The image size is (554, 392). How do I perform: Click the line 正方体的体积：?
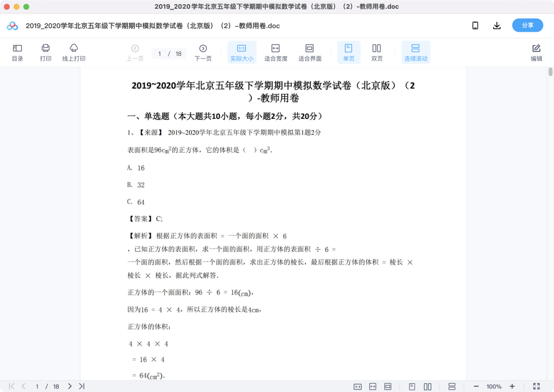tap(149, 327)
